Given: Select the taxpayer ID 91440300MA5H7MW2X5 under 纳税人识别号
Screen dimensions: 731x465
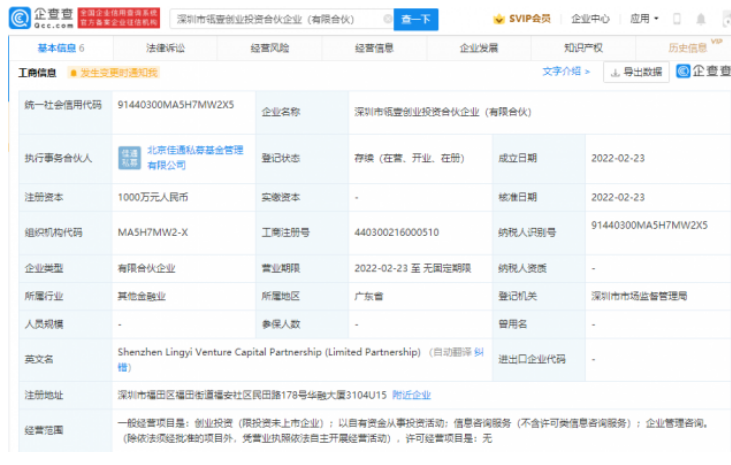Looking at the screenshot, I should click(649, 225).
